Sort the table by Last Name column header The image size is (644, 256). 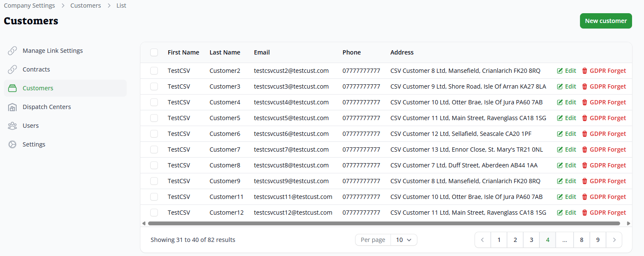coord(224,52)
